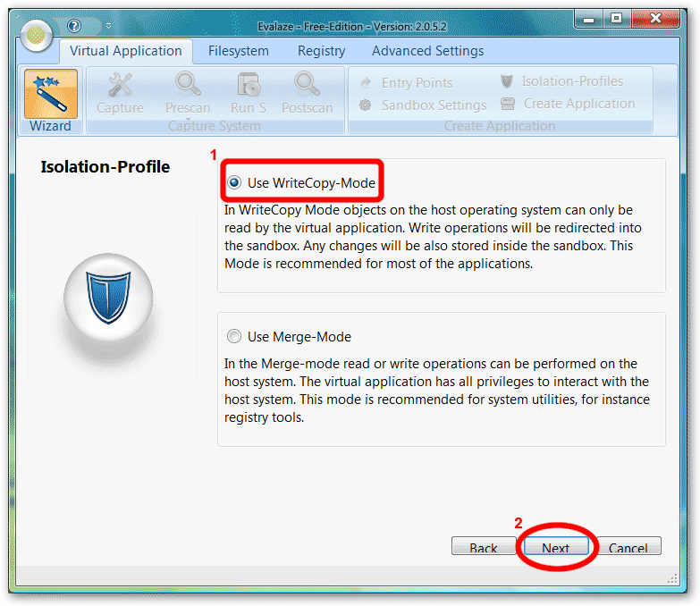Go to the Next wizard step

[x=556, y=546]
